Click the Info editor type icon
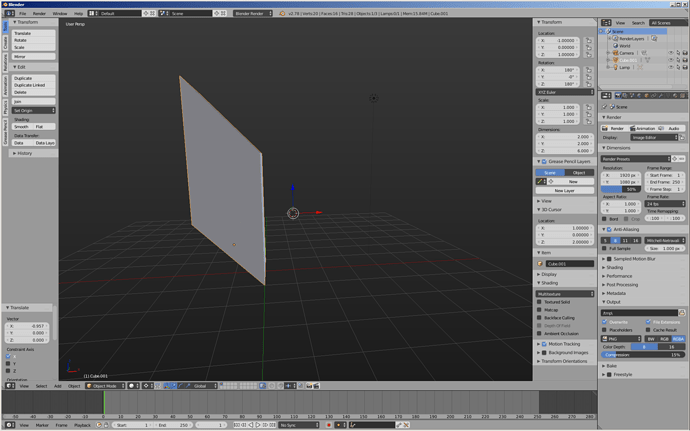The width and height of the screenshot is (690, 431). tap(10, 13)
